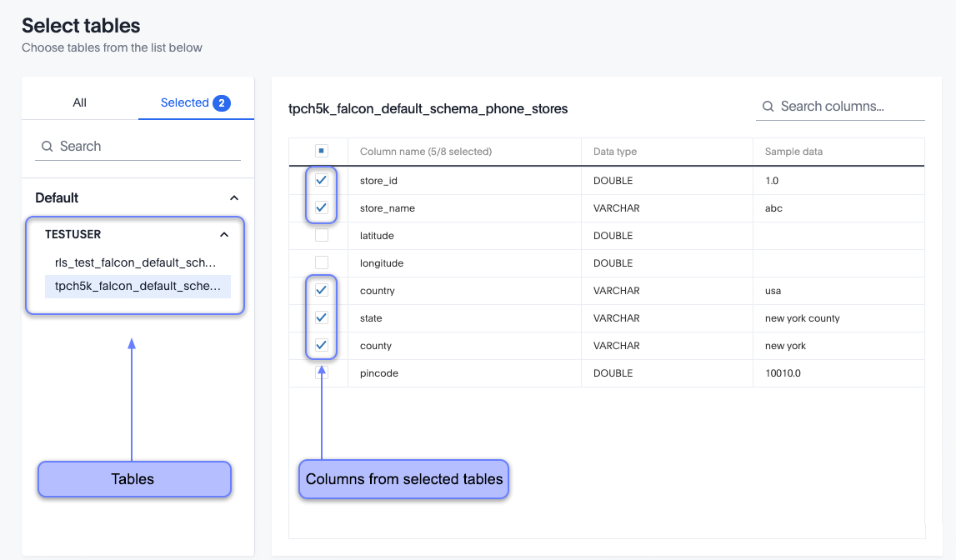Switch to the All tab
The image size is (956, 560).
[x=79, y=102]
